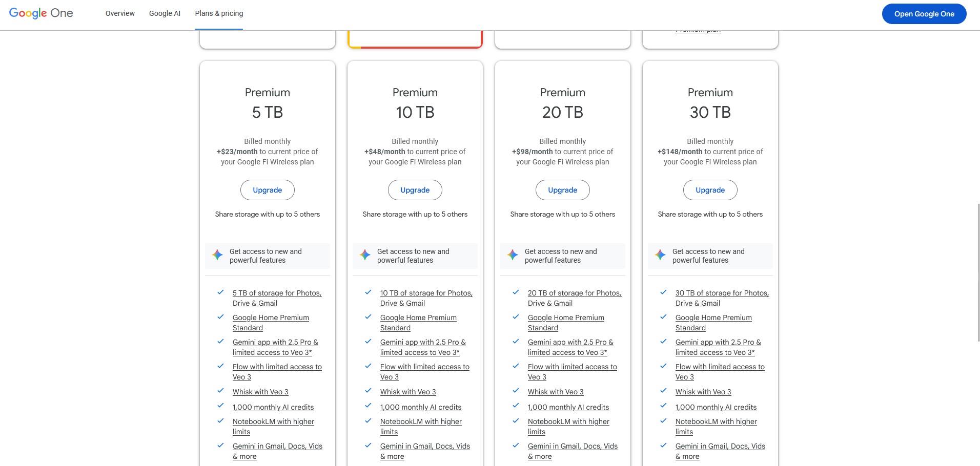
Task: Follow Google Home Premium Standard link in 30 TB card
Action: [713, 318]
